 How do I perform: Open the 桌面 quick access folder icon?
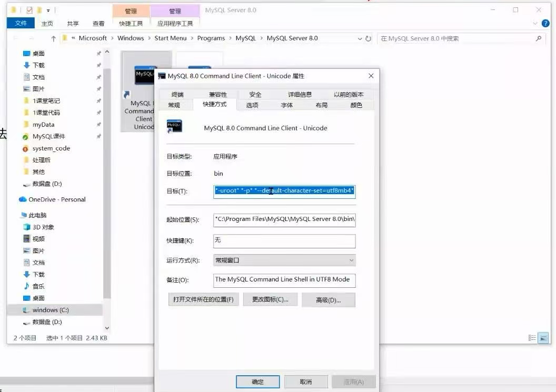tap(27, 54)
